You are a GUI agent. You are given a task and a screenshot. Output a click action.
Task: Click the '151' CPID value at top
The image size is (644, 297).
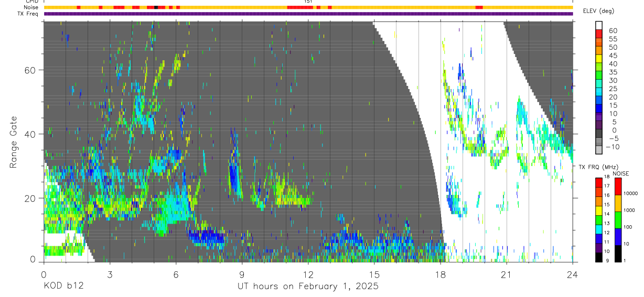pos(308,2)
